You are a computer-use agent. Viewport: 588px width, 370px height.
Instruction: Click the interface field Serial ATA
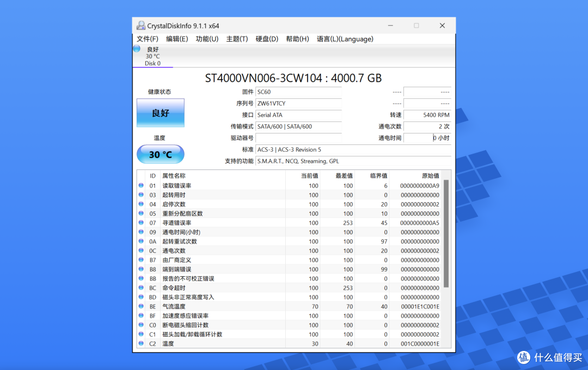(x=298, y=115)
